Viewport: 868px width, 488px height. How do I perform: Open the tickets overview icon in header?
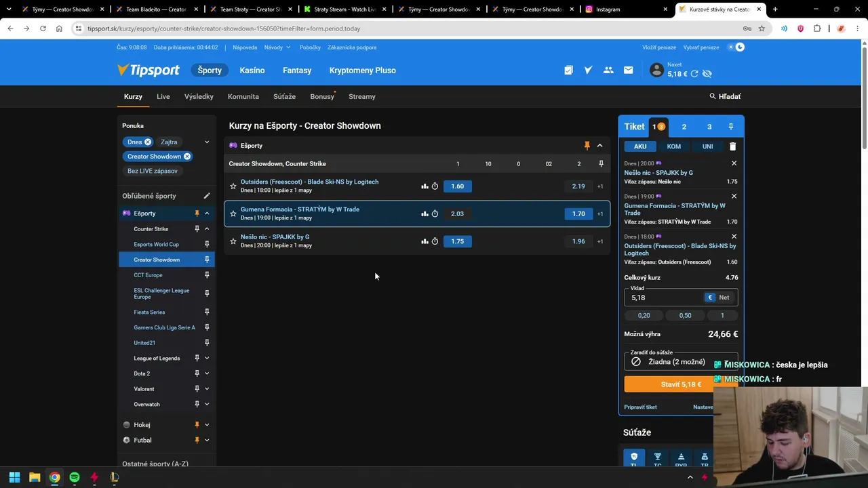point(568,70)
